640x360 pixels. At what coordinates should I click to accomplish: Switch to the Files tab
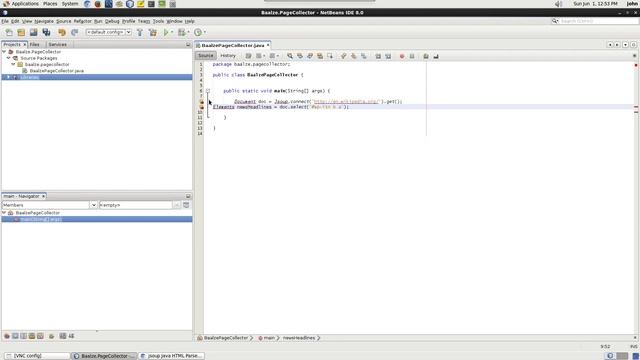point(35,44)
